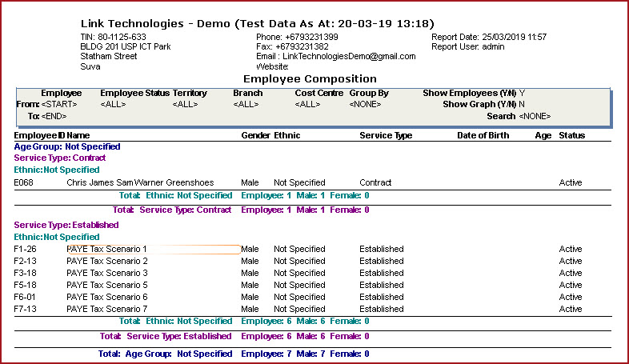
Task: Select the PAYE Tax Scenario 3 row
Action: [107, 274]
